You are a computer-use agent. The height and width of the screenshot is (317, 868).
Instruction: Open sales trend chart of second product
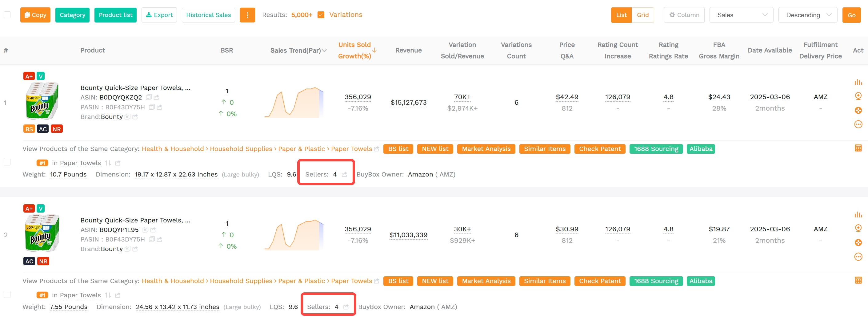(294, 235)
